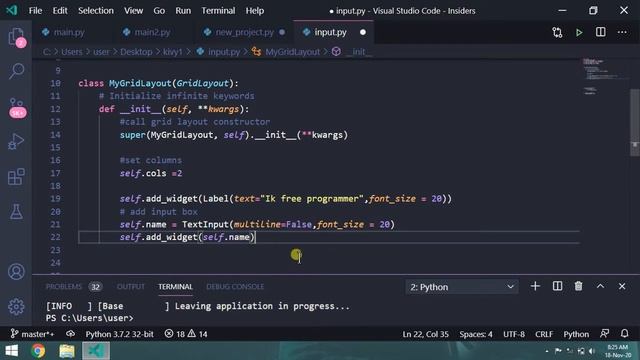640x360 pixels.
Task: Click the terminal prompt PS C:\Users\user>
Action: pos(89,318)
